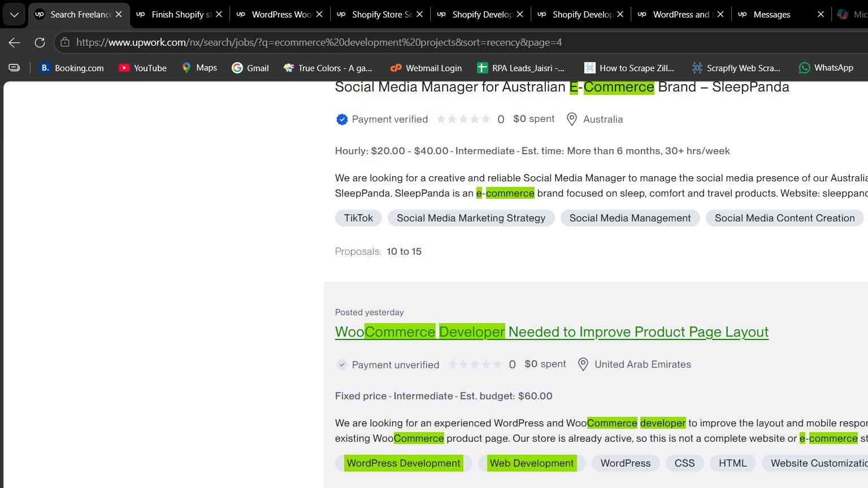
Task: Open the YouTube bookmark
Action: [x=142, y=68]
